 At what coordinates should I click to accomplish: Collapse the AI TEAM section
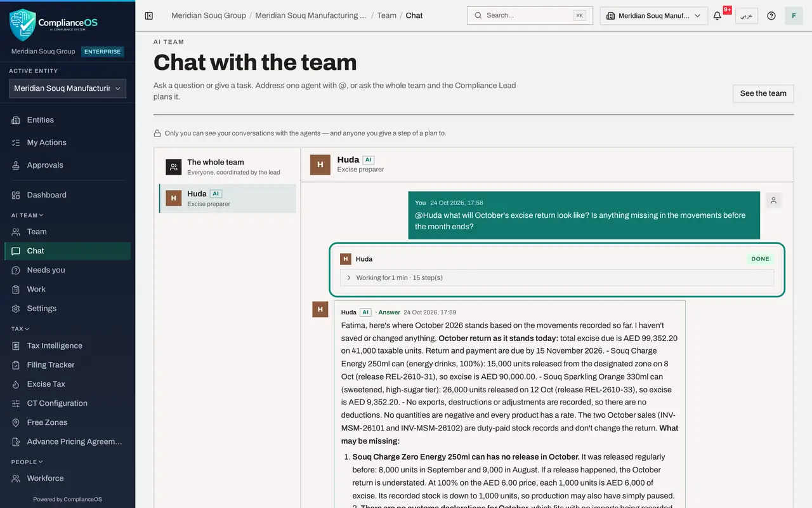(x=27, y=215)
